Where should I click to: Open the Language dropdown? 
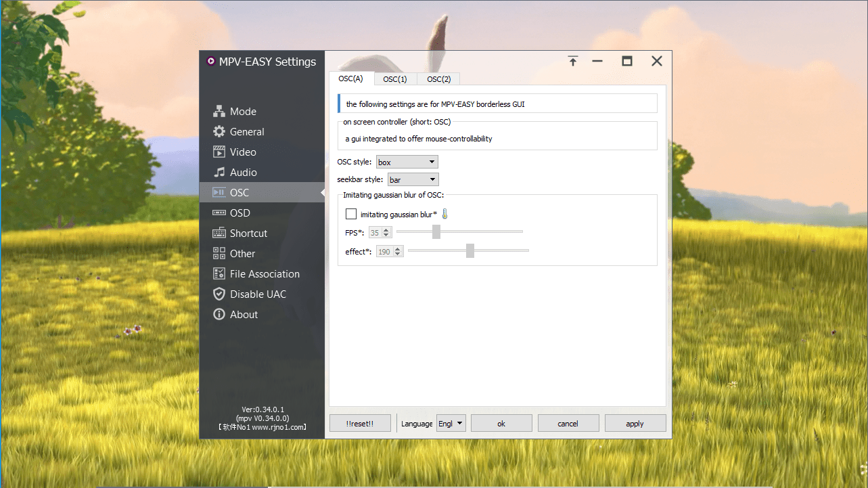(x=451, y=424)
